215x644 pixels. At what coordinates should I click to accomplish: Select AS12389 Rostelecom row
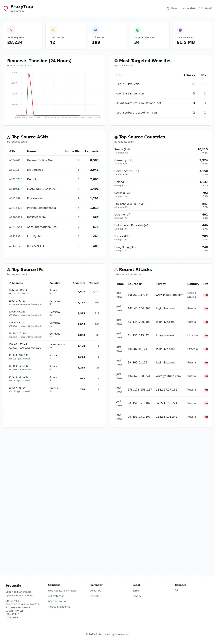(54, 198)
